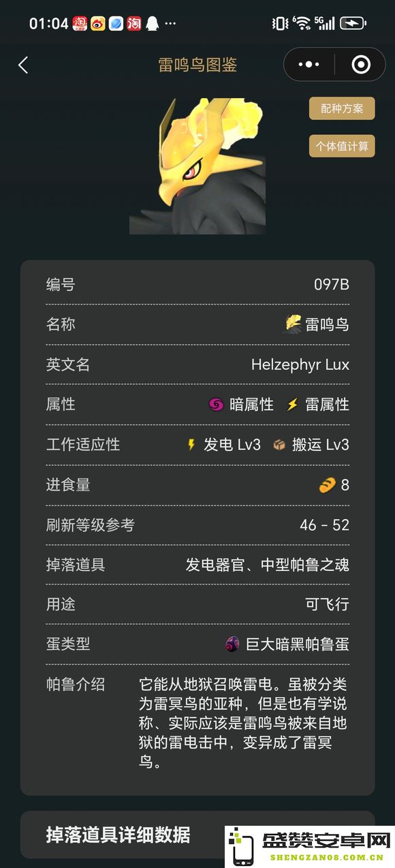
Task: Open the 配种方案 breeding plan button
Action: tap(342, 108)
